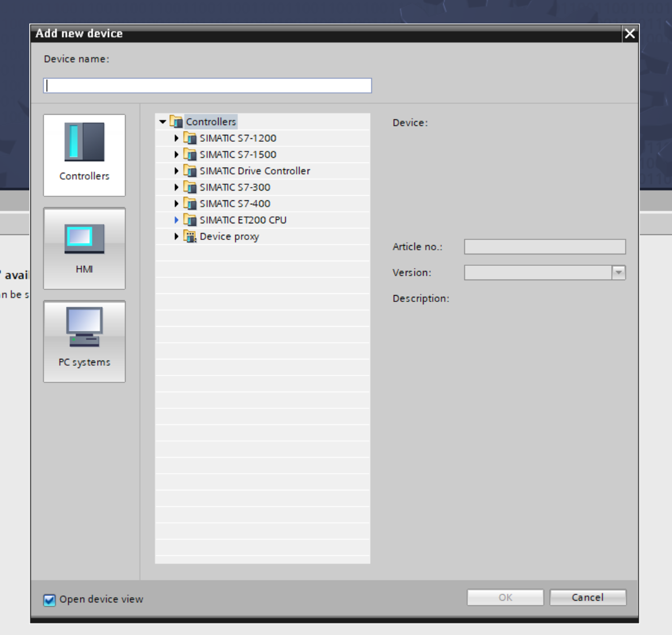Screen dimensions: 672x635
Task: Select the 'SIMATIC Drive Controller' row text
Action: 255,171
